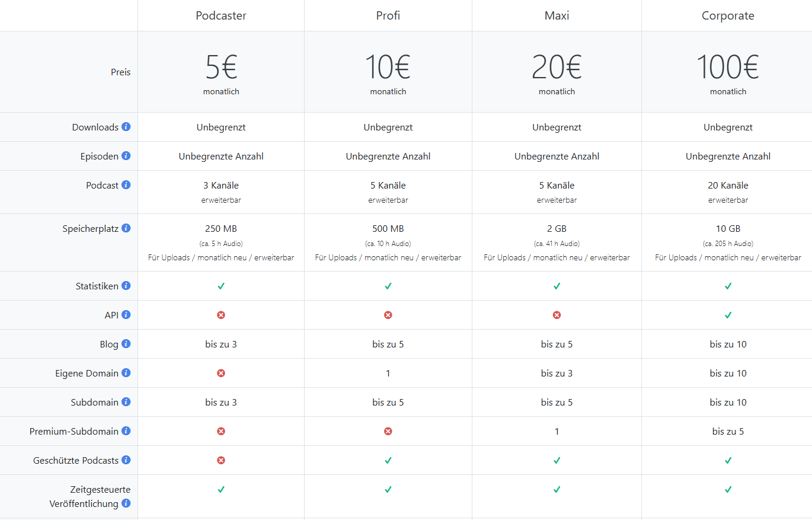Click the Statistiken info icon
The height and width of the screenshot is (520, 812).
coord(126,286)
